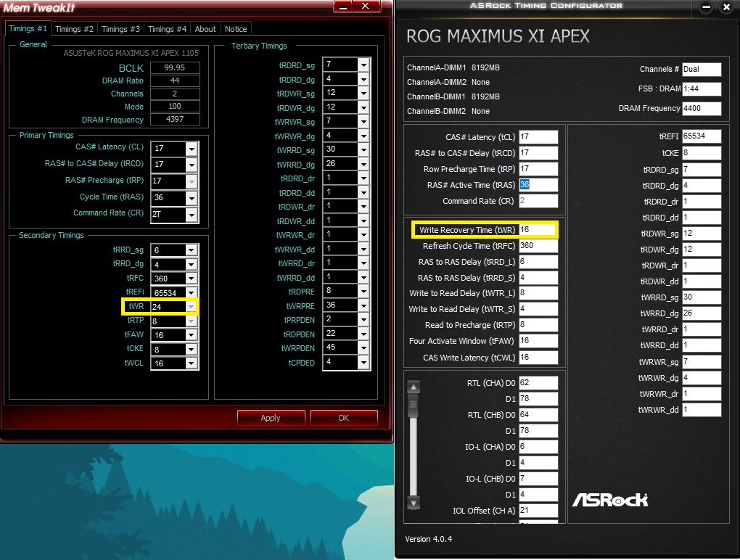Open the tRFC dropdown arrow
740x560 pixels.
(x=191, y=279)
